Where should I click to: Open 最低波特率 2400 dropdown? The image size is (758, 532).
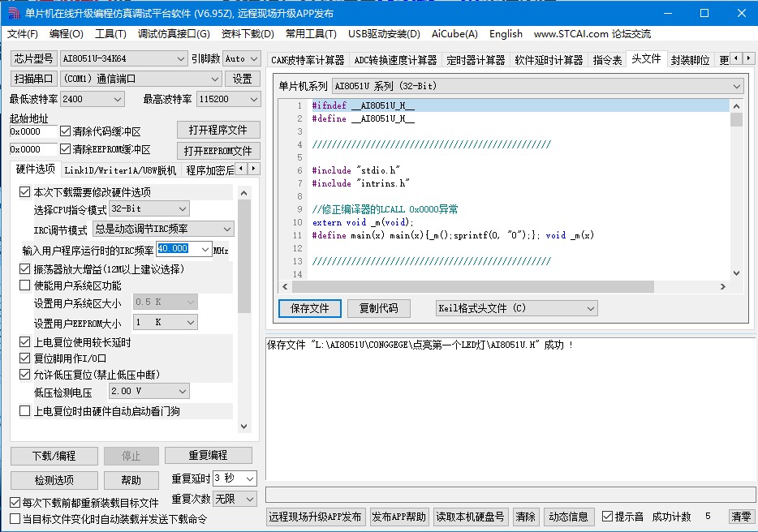[92, 99]
